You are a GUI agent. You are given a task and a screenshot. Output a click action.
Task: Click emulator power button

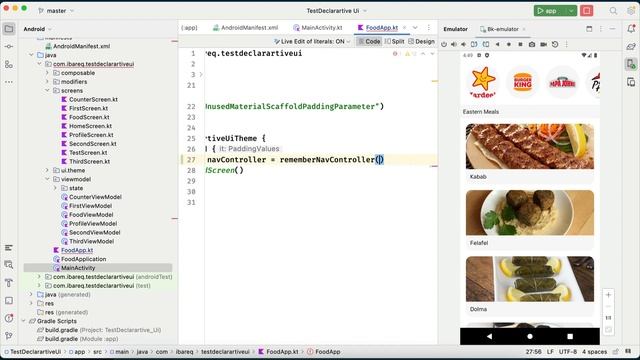click(x=444, y=44)
